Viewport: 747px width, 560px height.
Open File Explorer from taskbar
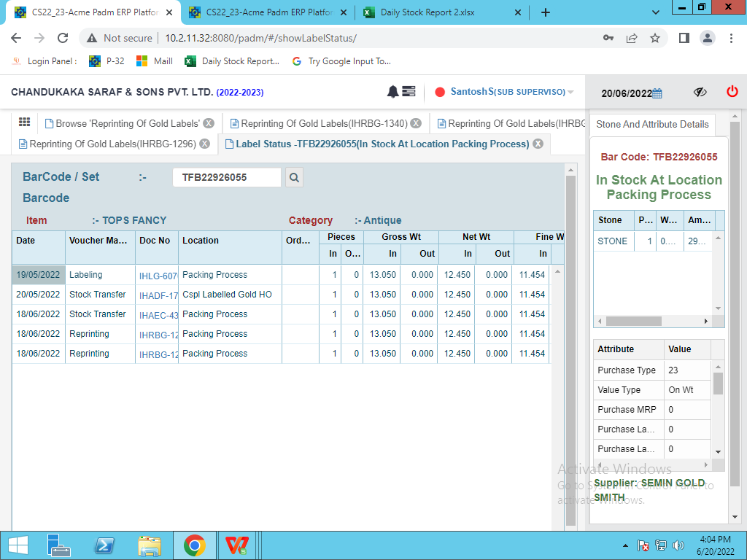(x=149, y=545)
